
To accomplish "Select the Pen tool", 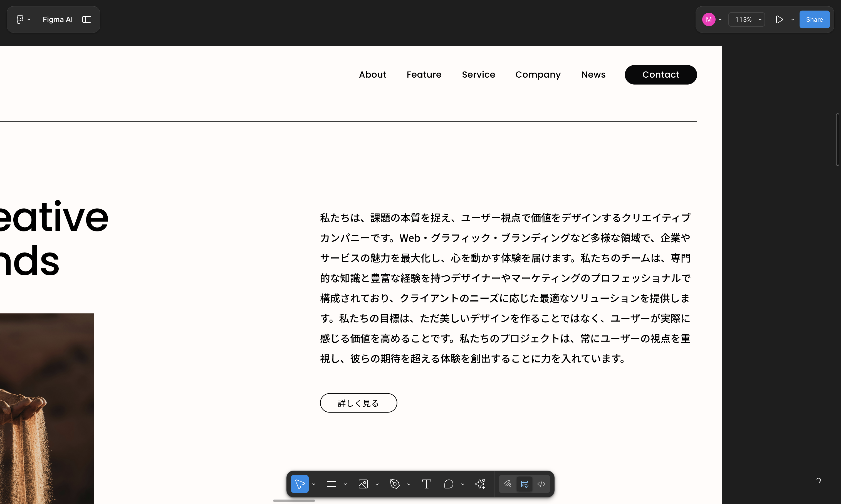I will [395, 484].
